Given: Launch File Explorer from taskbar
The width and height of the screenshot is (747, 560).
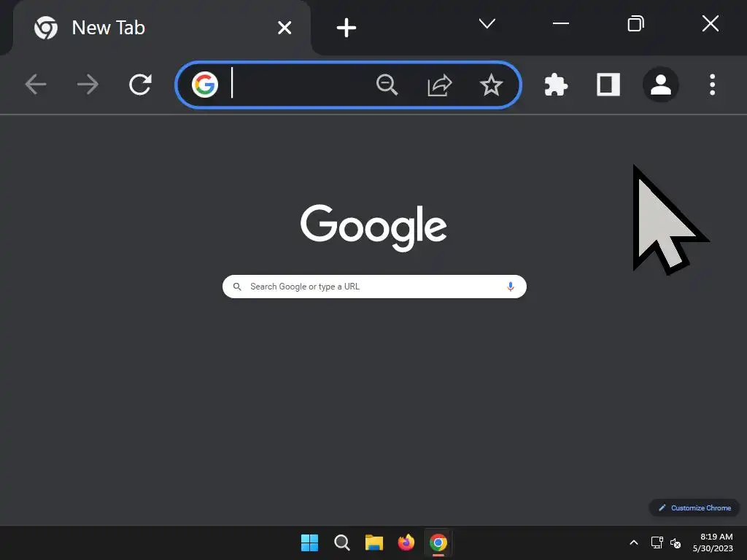Looking at the screenshot, I should point(374,542).
